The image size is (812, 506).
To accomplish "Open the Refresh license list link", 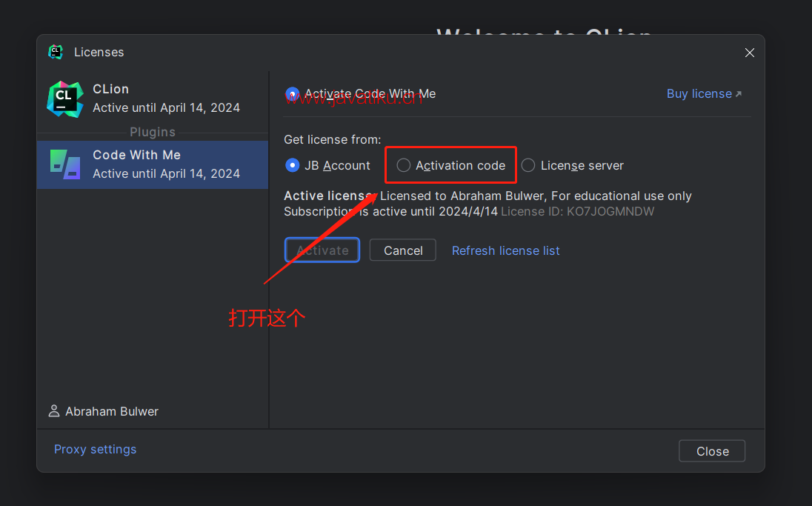I will 505,250.
